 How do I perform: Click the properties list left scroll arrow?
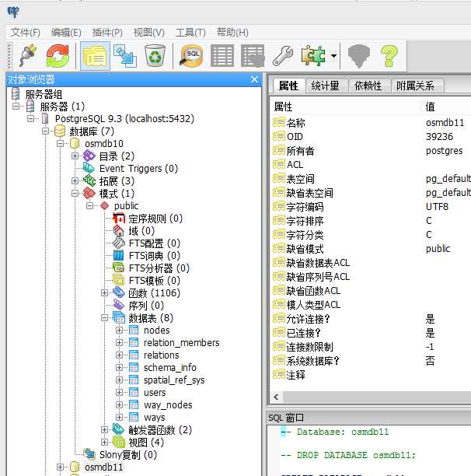click(x=276, y=397)
